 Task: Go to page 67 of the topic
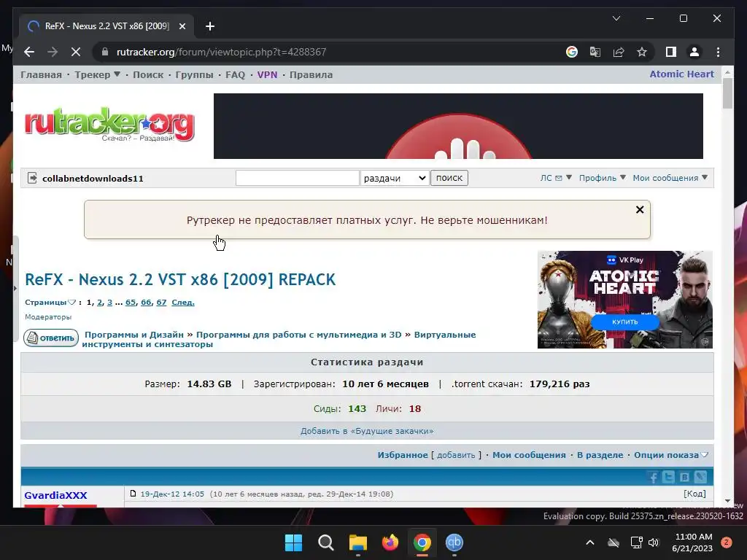[161, 303]
